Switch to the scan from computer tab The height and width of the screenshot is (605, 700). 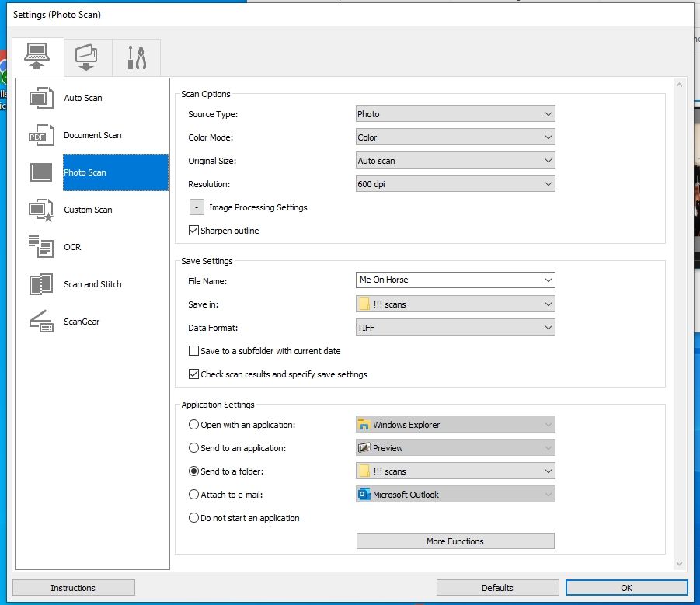click(x=36, y=57)
